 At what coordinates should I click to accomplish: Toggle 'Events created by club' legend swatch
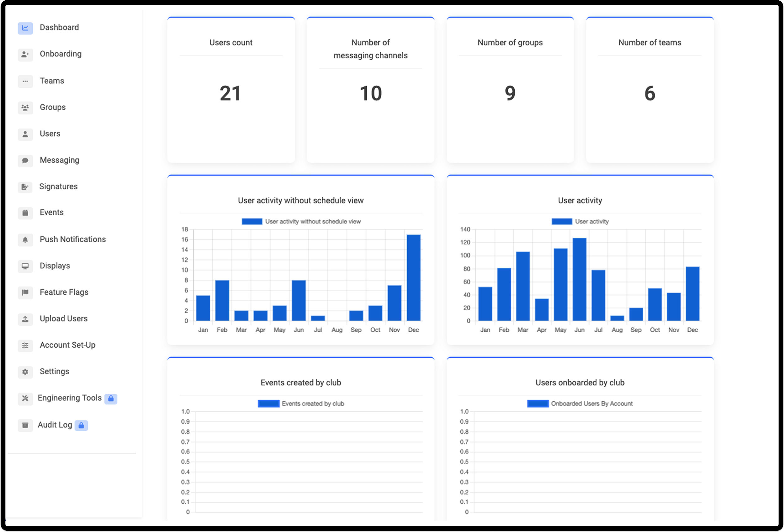pyautogui.click(x=268, y=403)
